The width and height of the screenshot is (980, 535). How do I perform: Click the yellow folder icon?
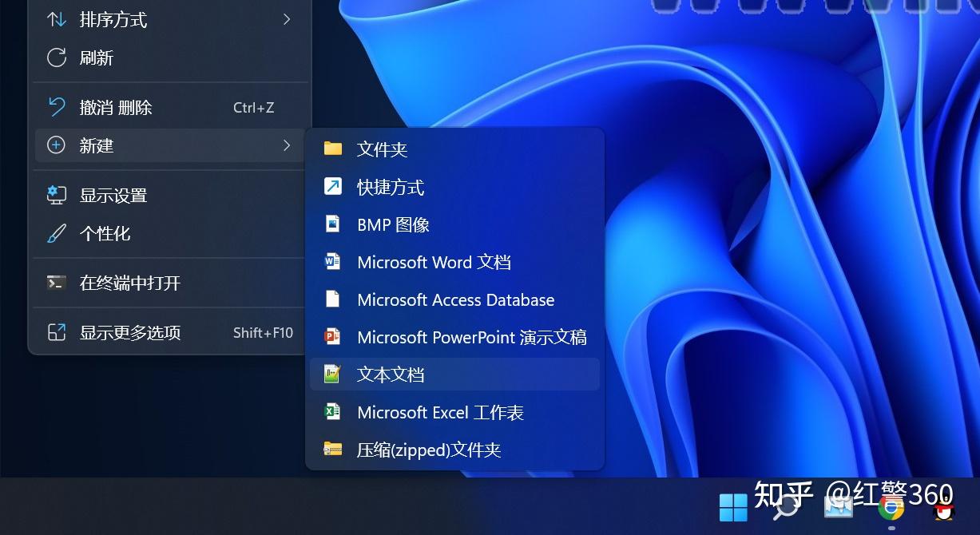(332, 149)
